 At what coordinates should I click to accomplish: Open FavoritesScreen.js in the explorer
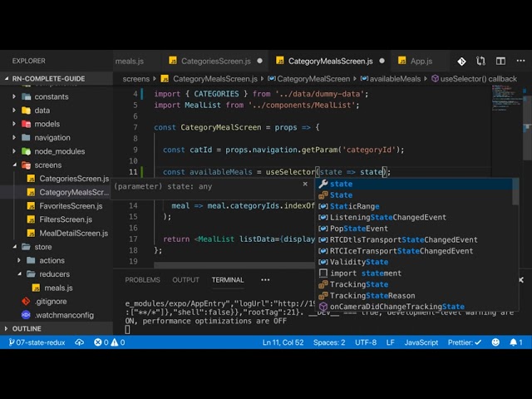click(x=71, y=206)
